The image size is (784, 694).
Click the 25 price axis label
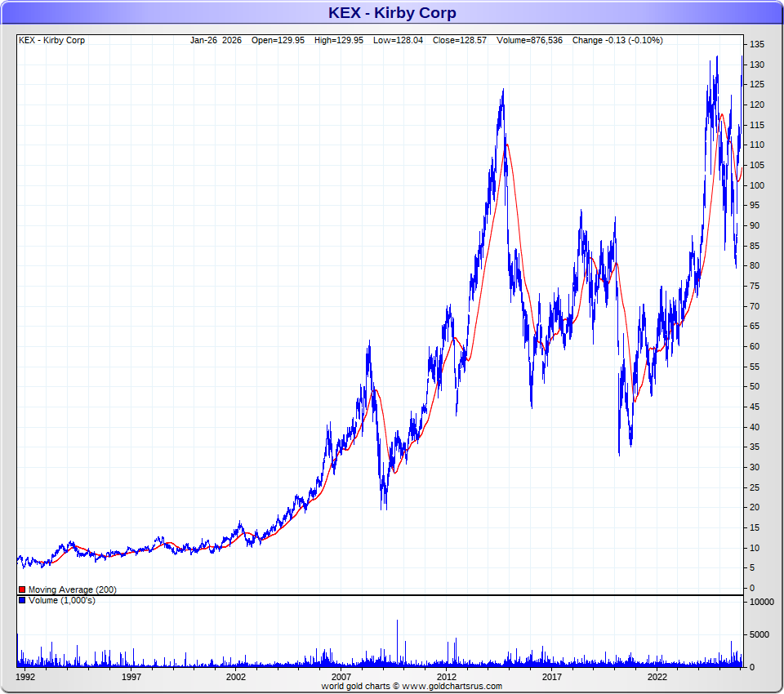[x=755, y=487]
